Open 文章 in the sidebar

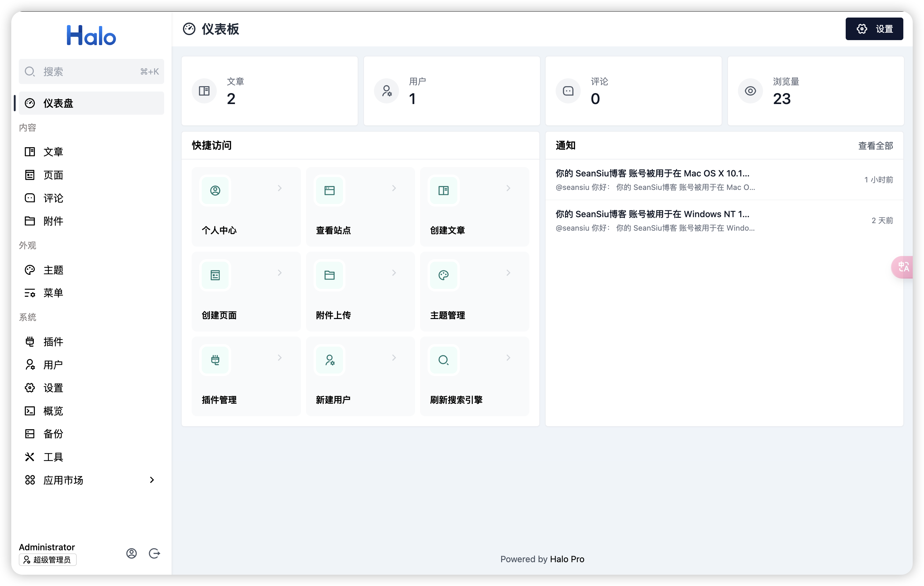[91, 152]
